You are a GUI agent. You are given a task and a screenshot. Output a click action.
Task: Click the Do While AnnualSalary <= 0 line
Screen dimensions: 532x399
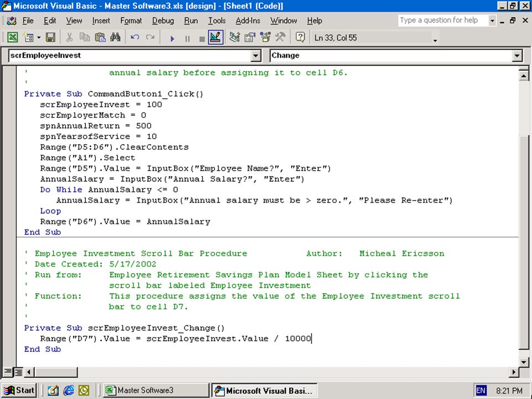(x=109, y=190)
